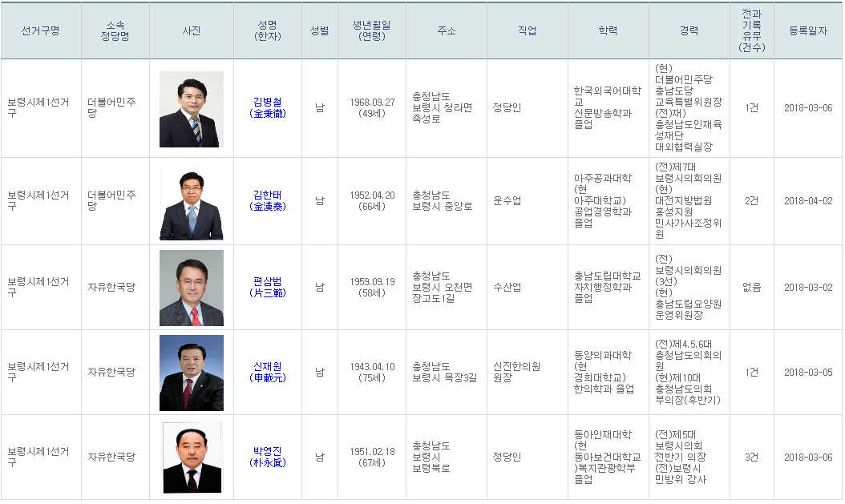This screenshot has width=845, height=504.
Task: Open candidate link 김병철
Action: pyautogui.click(x=267, y=107)
